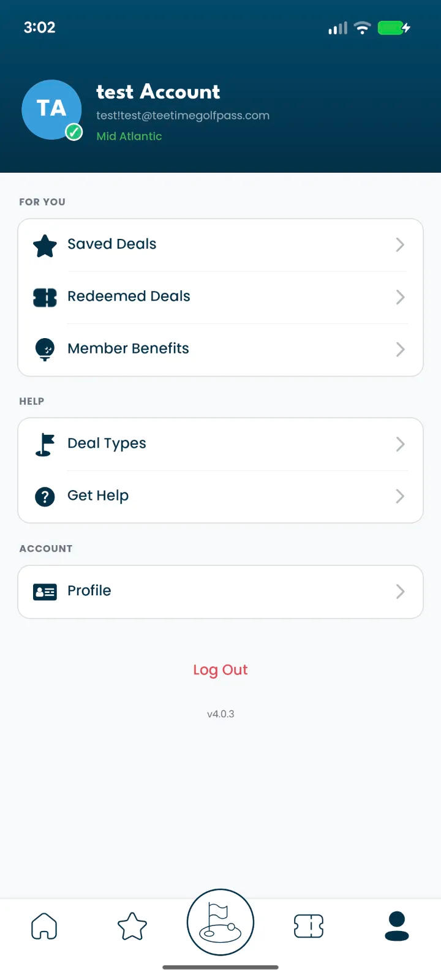The width and height of the screenshot is (441, 980).
Task: Open Deal Types via its chevron arrow
Action: pyautogui.click(x=400, y=444)
